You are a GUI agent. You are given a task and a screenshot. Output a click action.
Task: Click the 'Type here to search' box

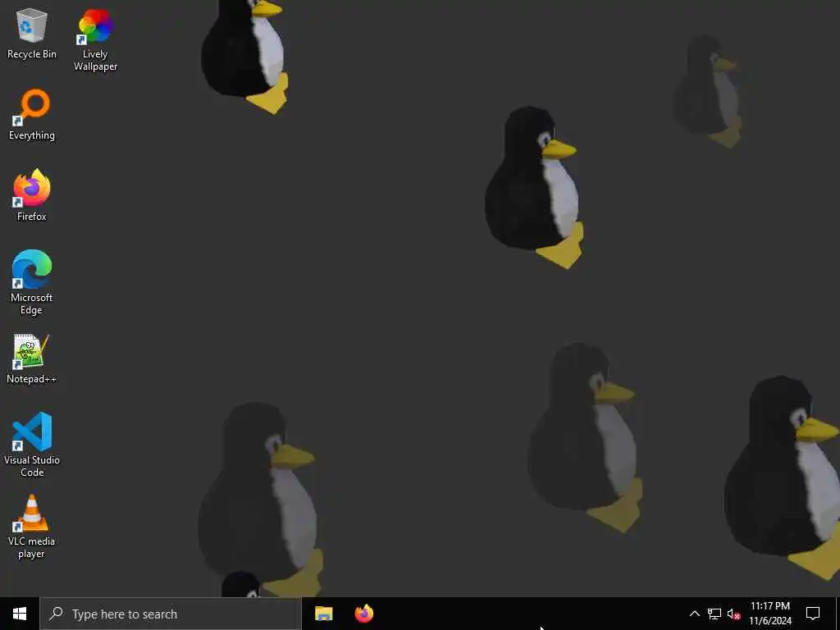tap(171, 614)
